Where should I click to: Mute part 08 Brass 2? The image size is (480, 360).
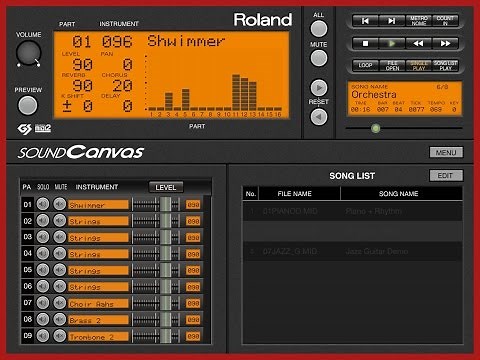(60, 319)
